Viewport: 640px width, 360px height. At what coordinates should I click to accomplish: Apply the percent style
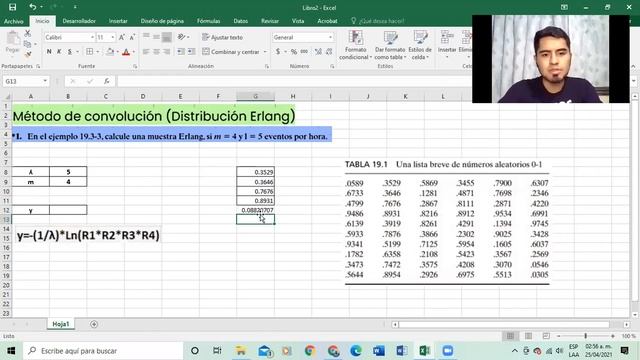point(294,52)
